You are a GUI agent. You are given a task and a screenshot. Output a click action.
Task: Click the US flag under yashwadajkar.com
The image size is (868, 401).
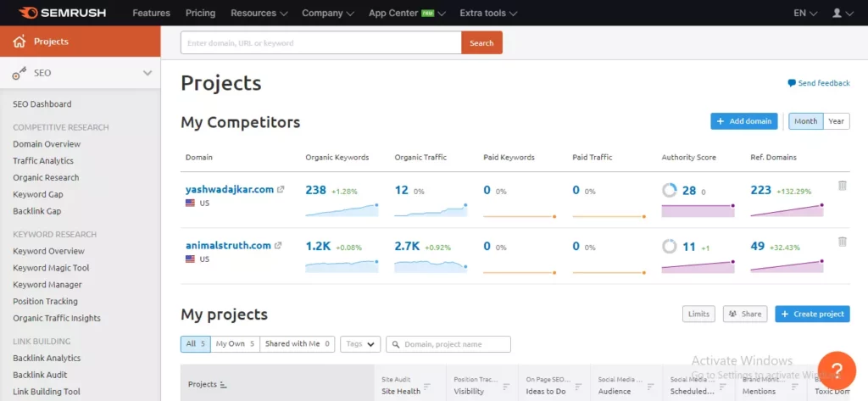pyautogui.click(x=191, y=203)
